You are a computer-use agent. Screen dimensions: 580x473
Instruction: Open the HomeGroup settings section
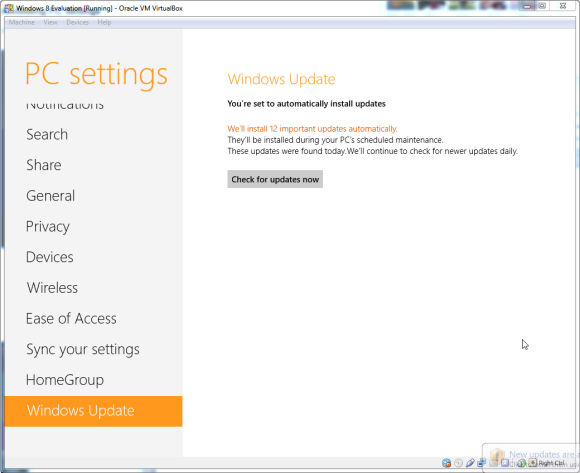[65, 380]
